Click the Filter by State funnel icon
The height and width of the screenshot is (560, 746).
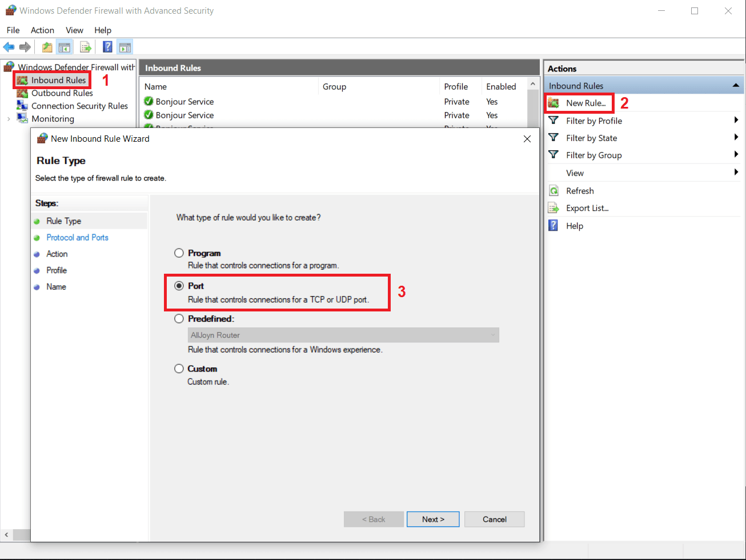tap(554, 138)
